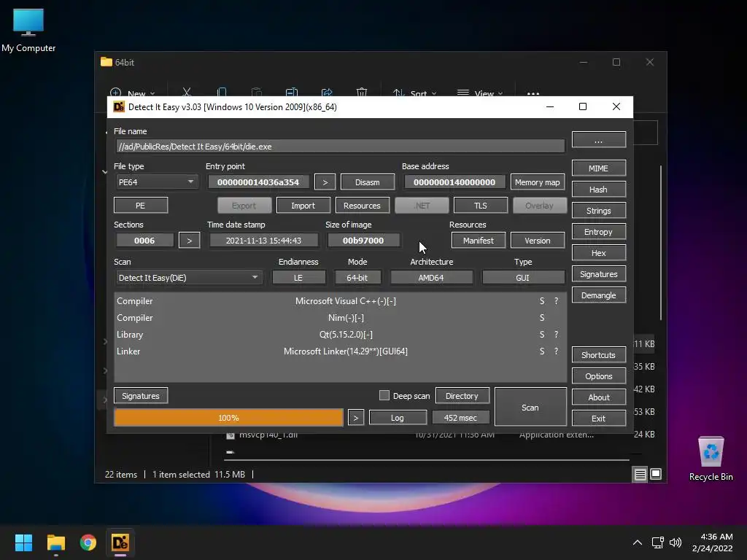747x560 pixels.
Task: Open the volume tray icon
Action: [x=675, y=542]
